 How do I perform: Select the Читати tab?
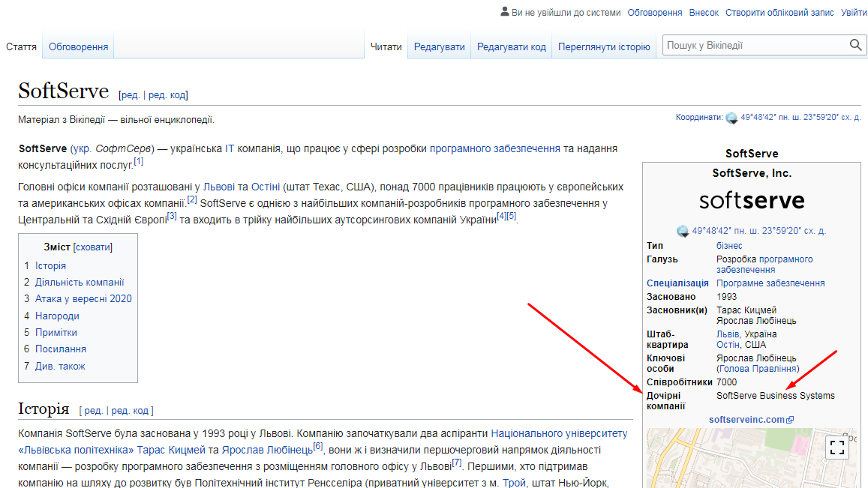pyautogui.click(x=386, y=47)
